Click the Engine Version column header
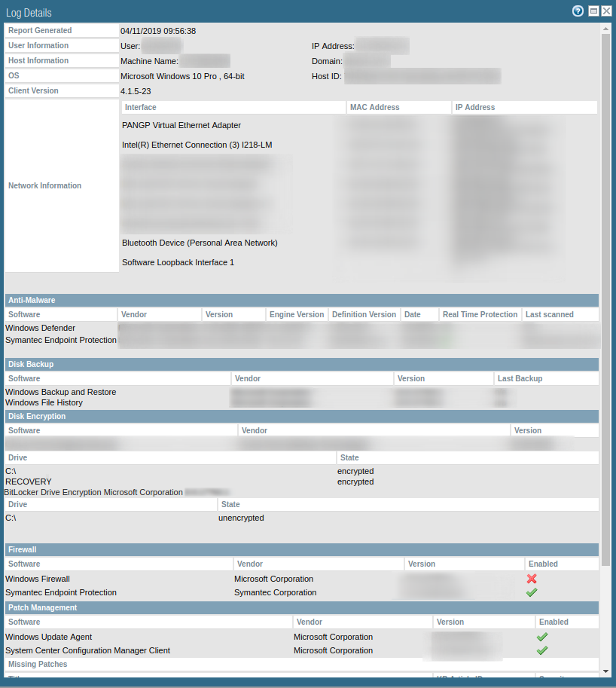The image size is (616, 688). (297, 314)
